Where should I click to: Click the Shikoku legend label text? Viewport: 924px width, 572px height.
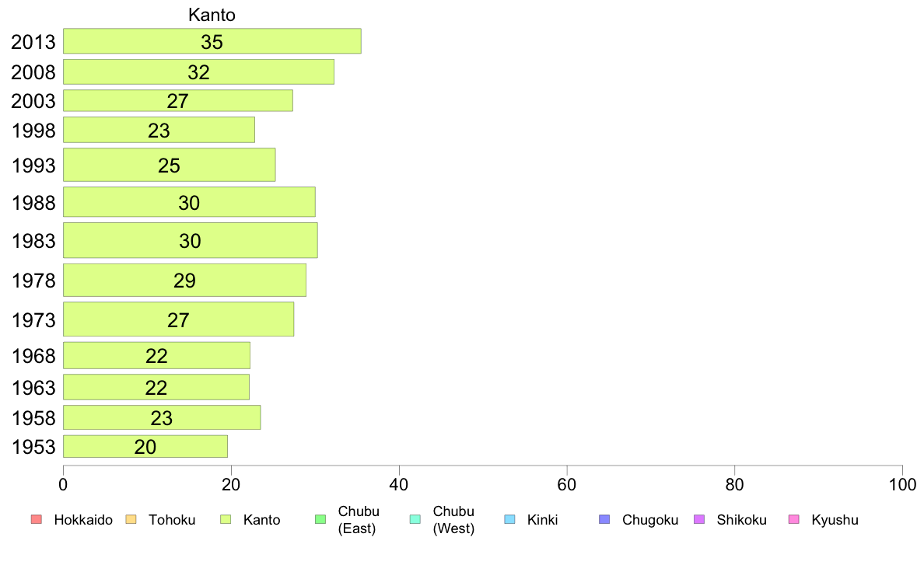[741, 520]
